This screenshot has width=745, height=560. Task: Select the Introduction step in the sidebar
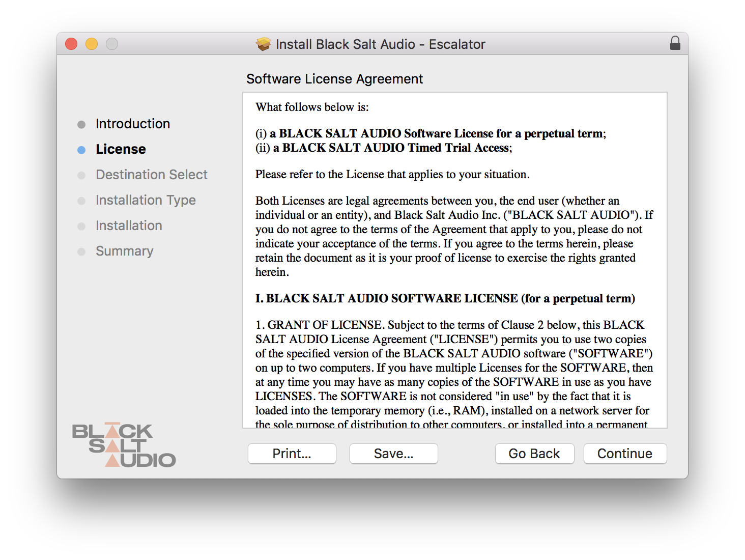pyautogui.click(x=133, y=124)
